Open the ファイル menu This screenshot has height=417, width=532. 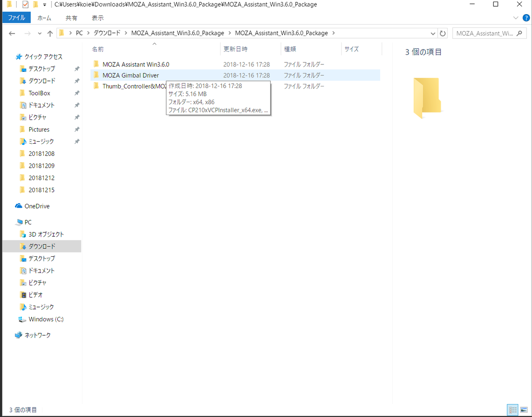tap(17, 18)
